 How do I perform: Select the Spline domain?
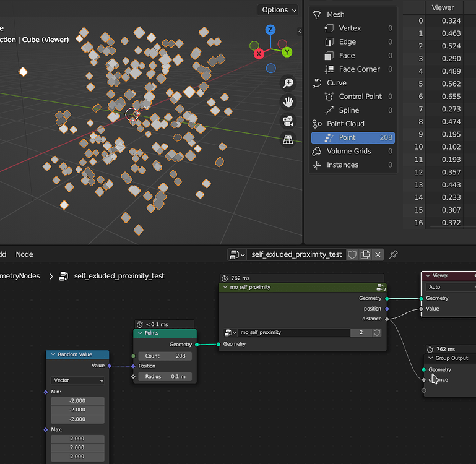tap(353, 110)
